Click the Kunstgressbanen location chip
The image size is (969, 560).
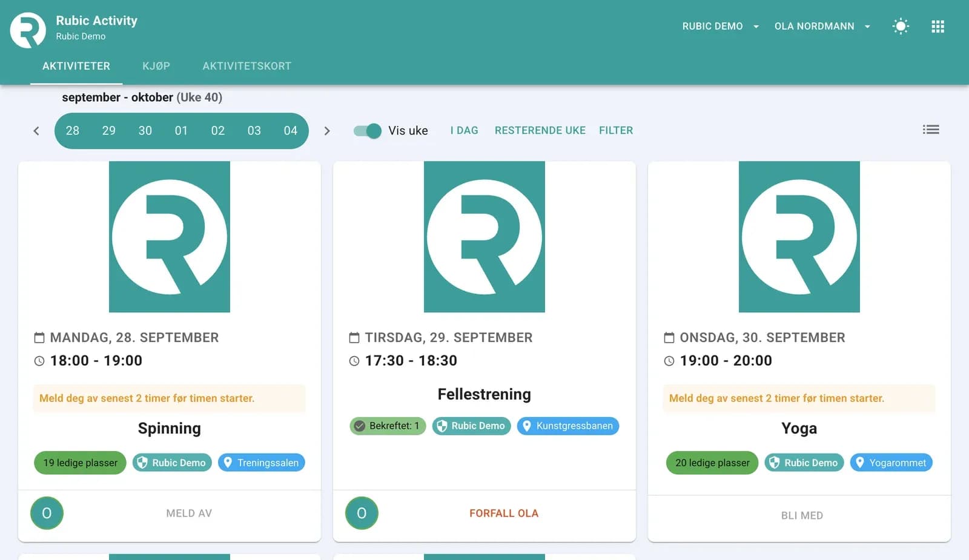568,426
